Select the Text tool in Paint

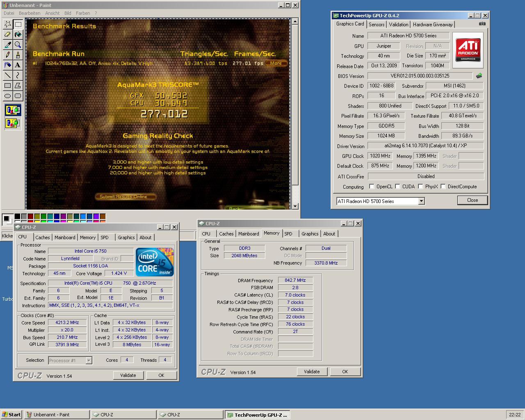click(x=18, y=65)
